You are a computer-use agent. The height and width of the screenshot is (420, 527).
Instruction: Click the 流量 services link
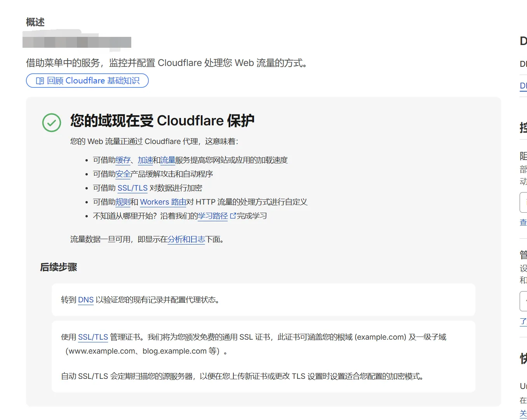pos(168,160)
